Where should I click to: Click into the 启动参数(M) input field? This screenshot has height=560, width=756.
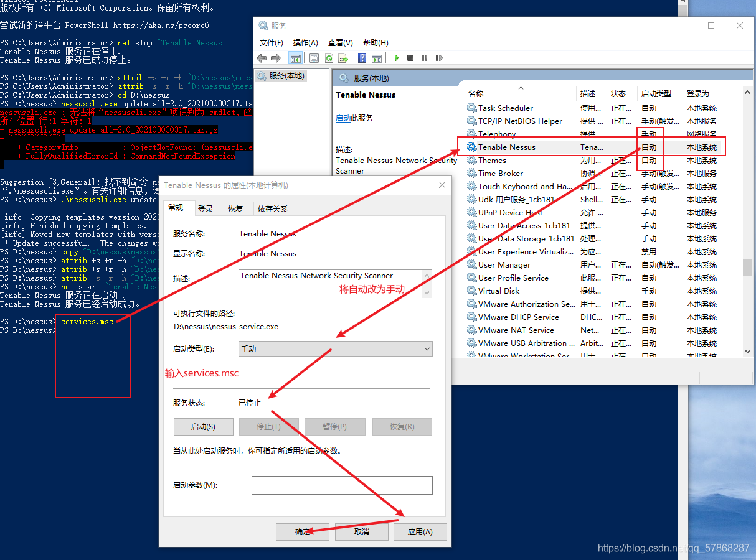(342, 485)
